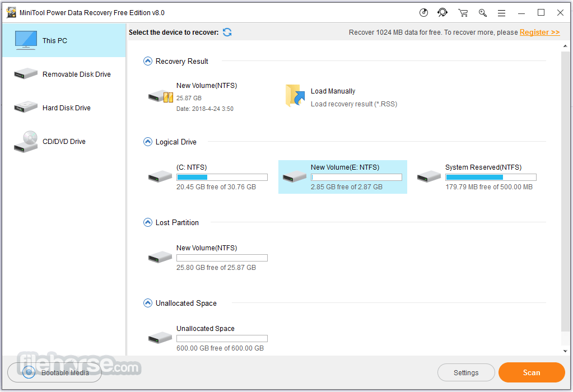Viewport: 573px width, 392px height.
Task: Collapse the Logical Drive section
Action: [x=148, y=142]
